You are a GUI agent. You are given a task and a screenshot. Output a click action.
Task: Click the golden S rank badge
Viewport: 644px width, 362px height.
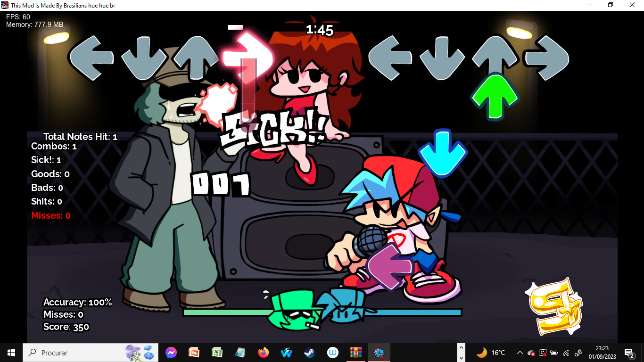pyautogui.click(x=555, y=306)
